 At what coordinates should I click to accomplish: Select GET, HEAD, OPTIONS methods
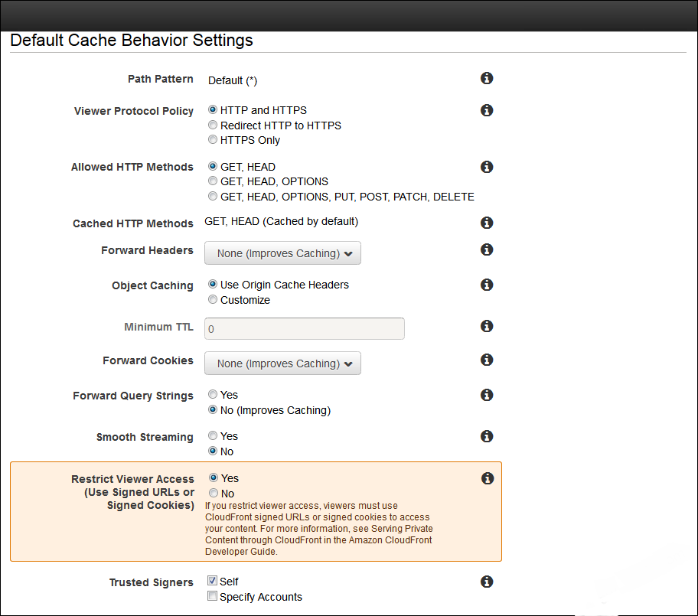[x=213, y=181]
